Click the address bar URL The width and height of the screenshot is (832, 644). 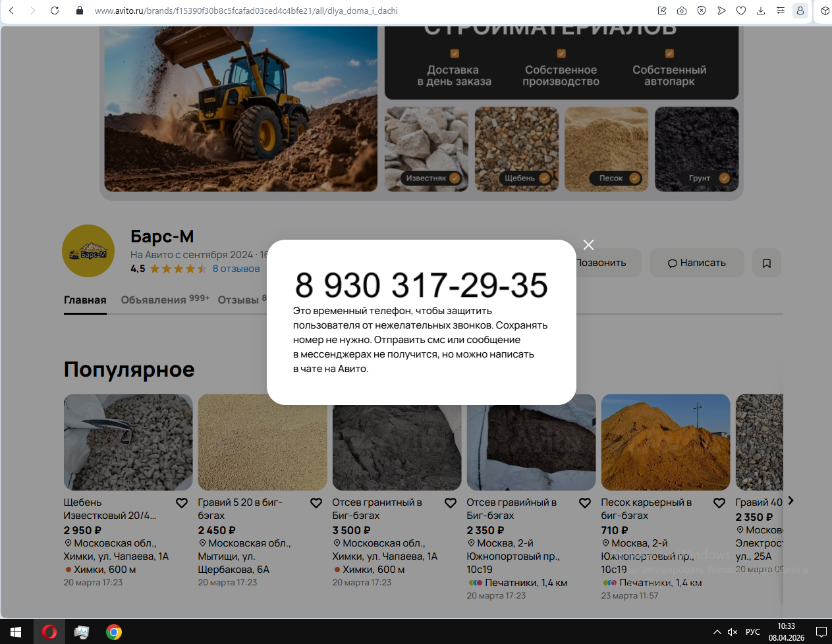pyautogui.click(x=246, y=11)
